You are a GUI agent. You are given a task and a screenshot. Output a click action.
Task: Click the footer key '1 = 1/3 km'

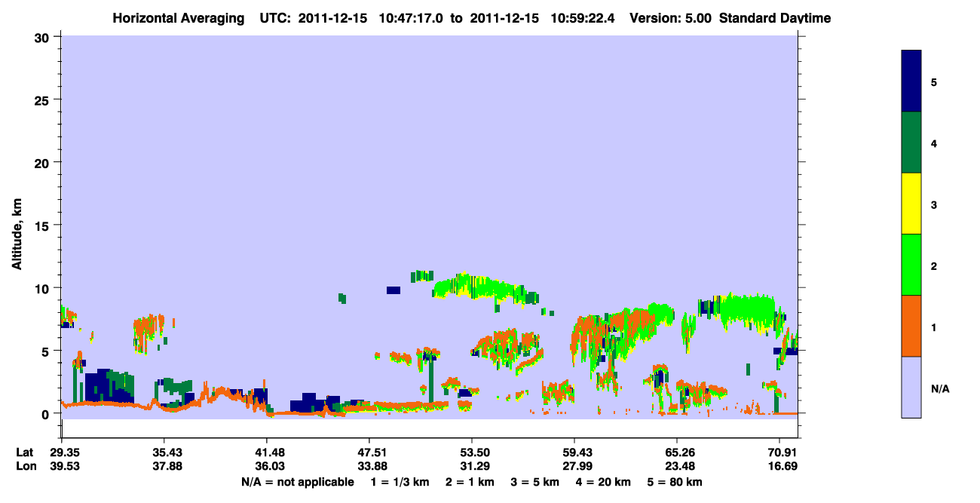[x=400, y=482]
